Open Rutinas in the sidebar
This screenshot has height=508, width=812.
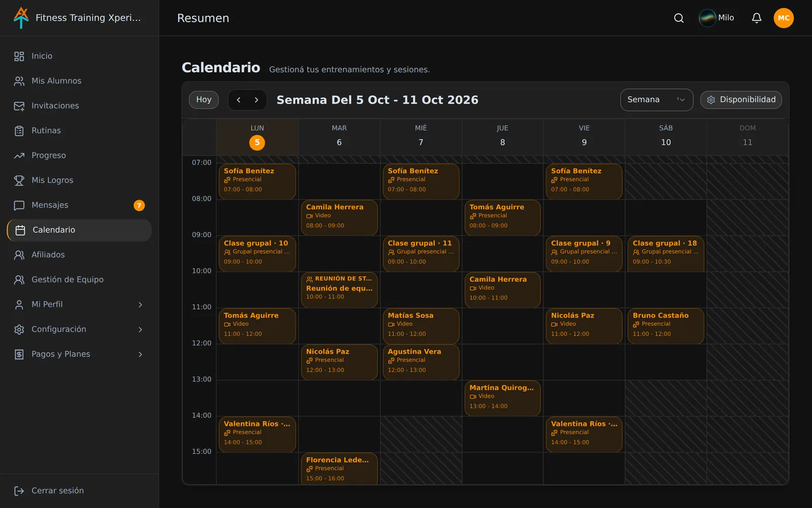[x=79, y=131]
